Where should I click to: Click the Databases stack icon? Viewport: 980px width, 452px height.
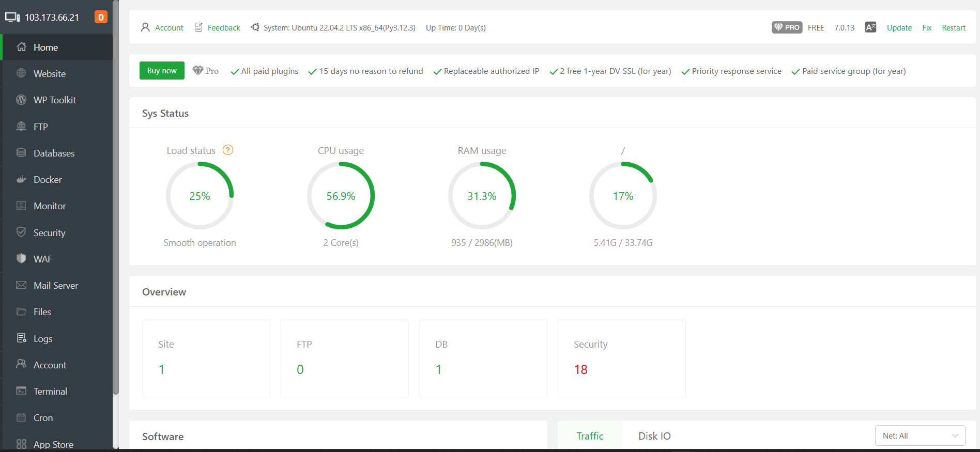pyautogui.click(x=21, y=153)
